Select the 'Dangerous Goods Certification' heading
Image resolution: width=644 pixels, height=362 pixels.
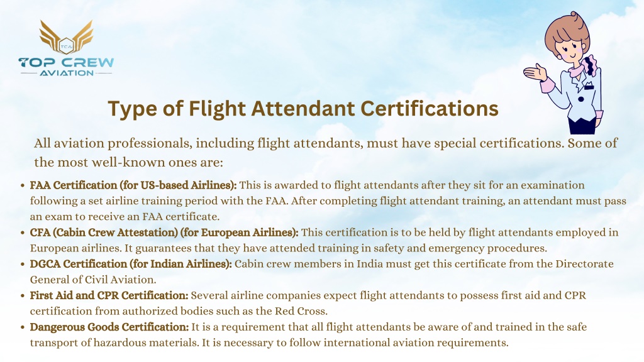(109, 327)
